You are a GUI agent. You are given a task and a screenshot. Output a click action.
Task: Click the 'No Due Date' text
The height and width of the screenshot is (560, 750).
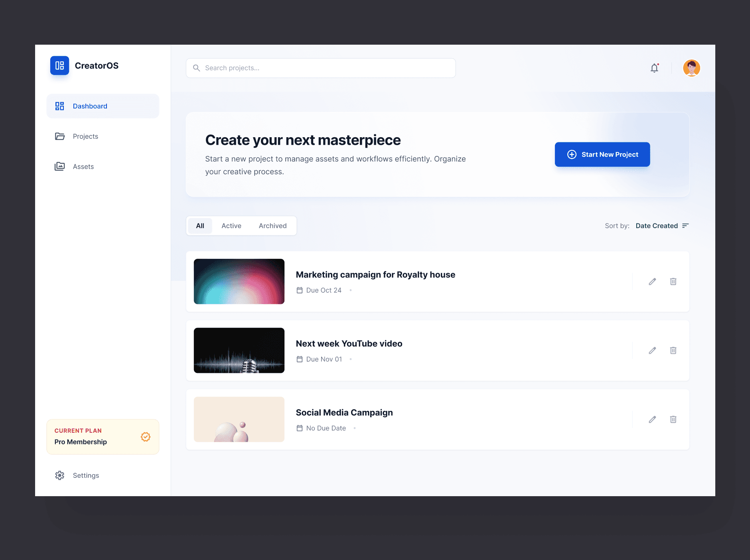click(x=326, y=428)
